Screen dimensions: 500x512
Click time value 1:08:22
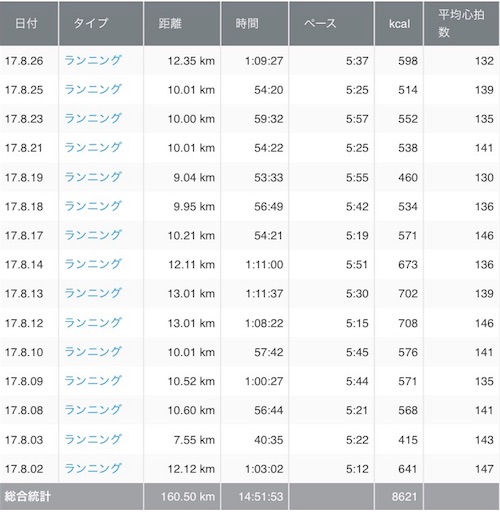[264, 323]
